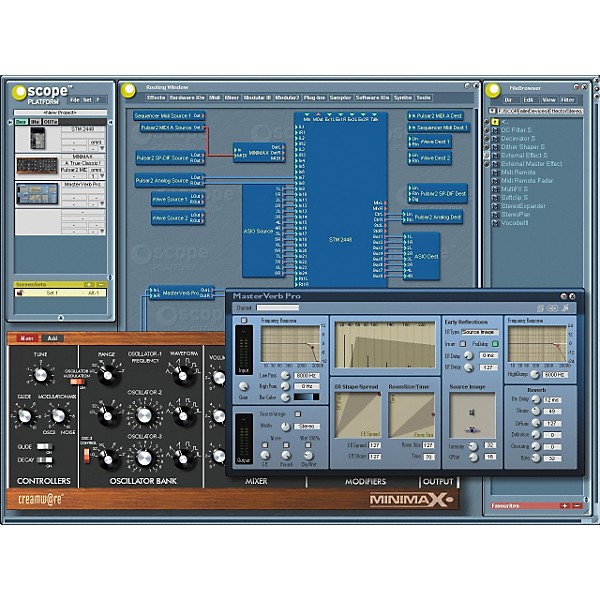600x600 pixels.
Task: Click the MasterVerb Pro Gain knob
Action: 243,386
